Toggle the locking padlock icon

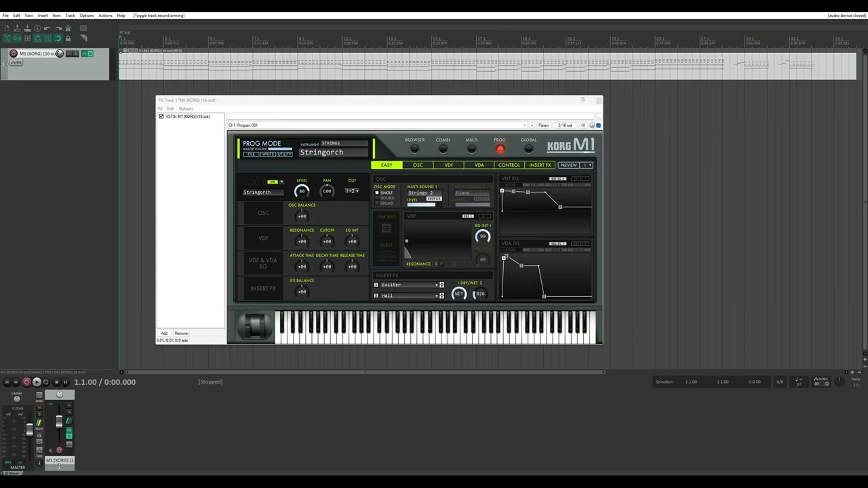tap(68, 39)
